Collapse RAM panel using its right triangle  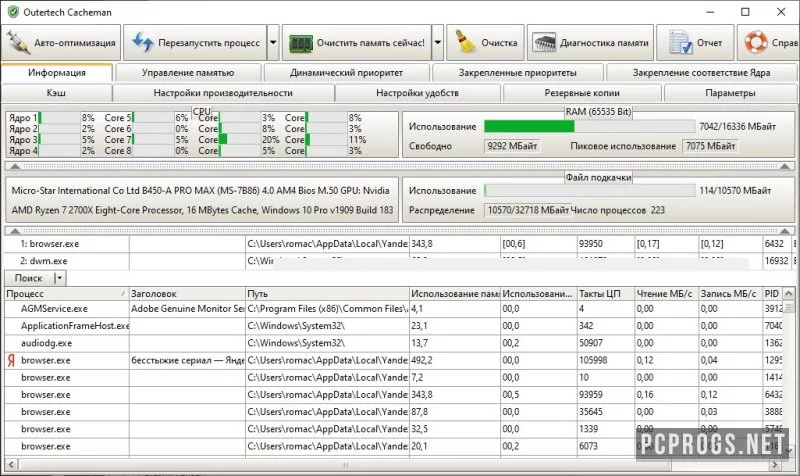[785, 166]
